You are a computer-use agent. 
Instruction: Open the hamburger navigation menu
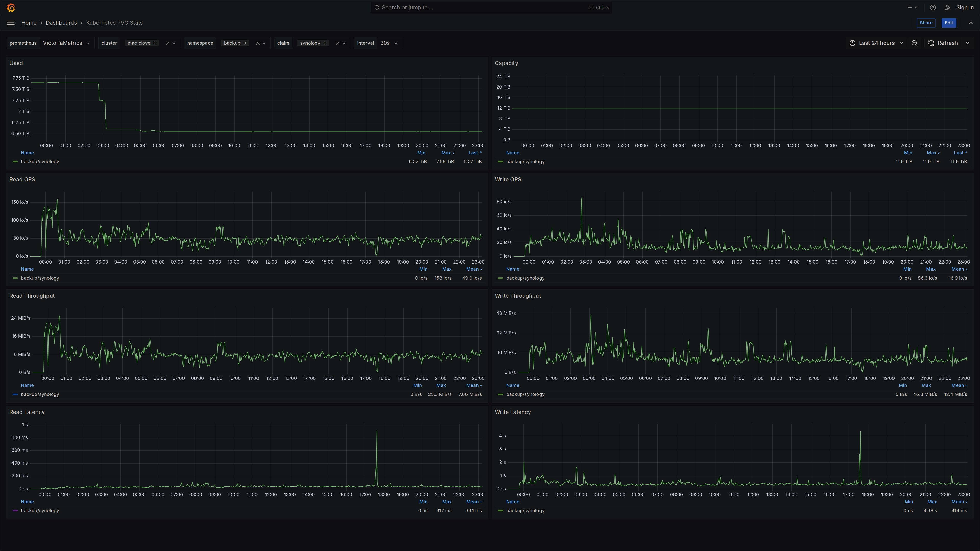coord(11,23)
